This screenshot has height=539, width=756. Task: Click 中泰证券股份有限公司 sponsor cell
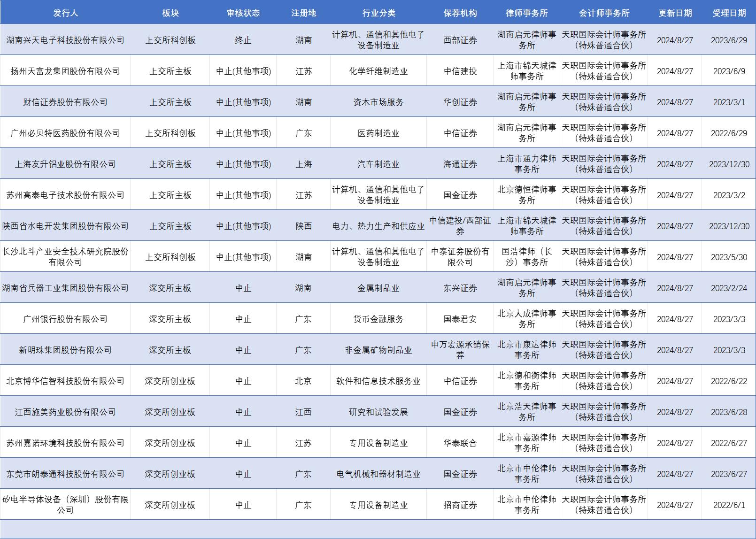pos(460,257)
